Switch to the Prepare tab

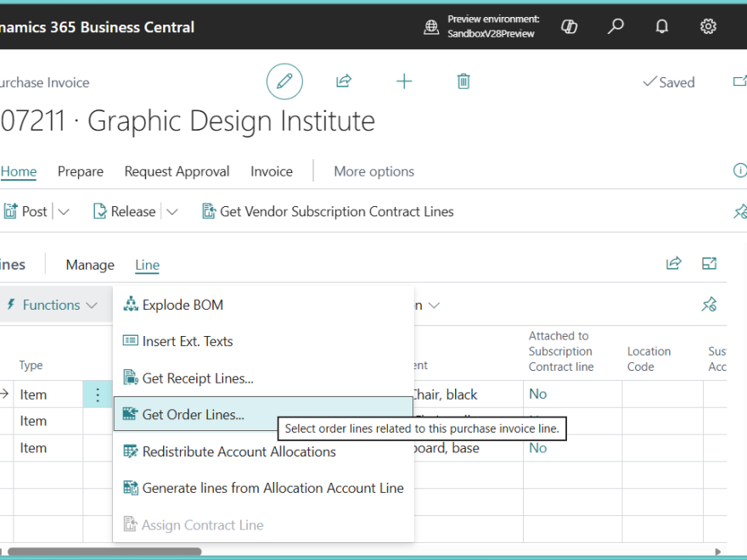(x=81, y=171)
